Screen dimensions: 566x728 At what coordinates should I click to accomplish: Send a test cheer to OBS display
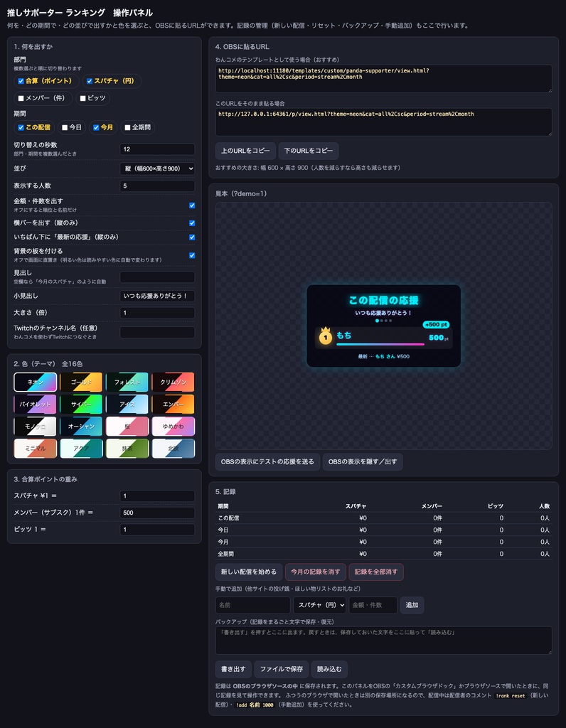267,462
